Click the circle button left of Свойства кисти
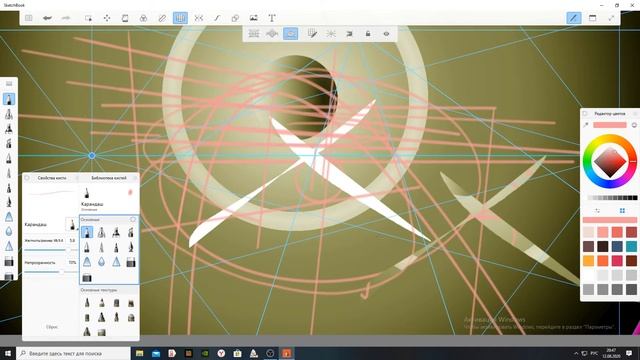 click(27, 178)
